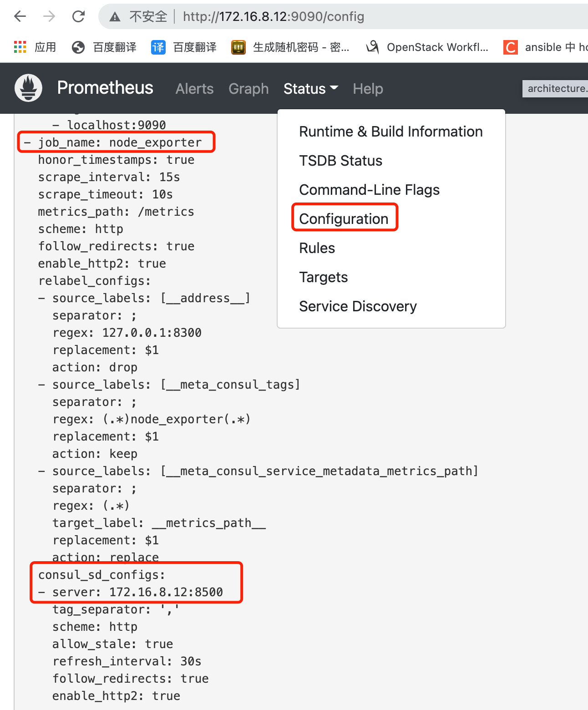Select Targets in Status menu
This screenshot has width=588, height=710.
pos(391,277)
